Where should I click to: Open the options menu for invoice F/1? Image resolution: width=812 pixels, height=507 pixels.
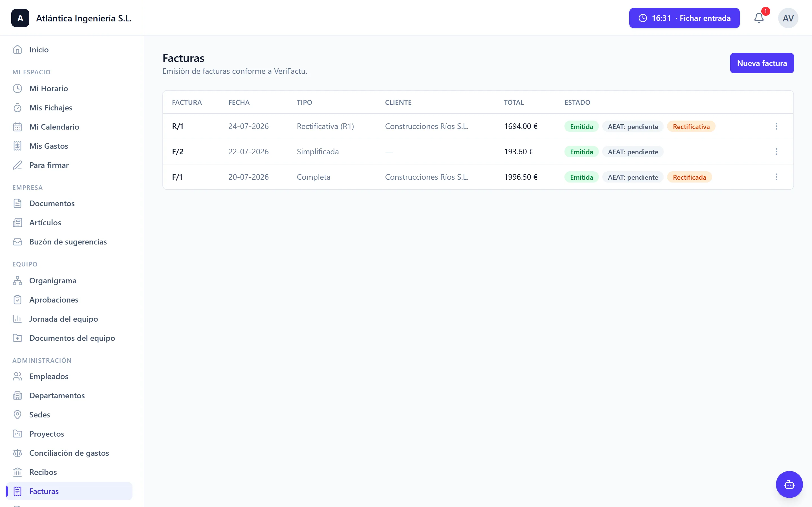776,177
